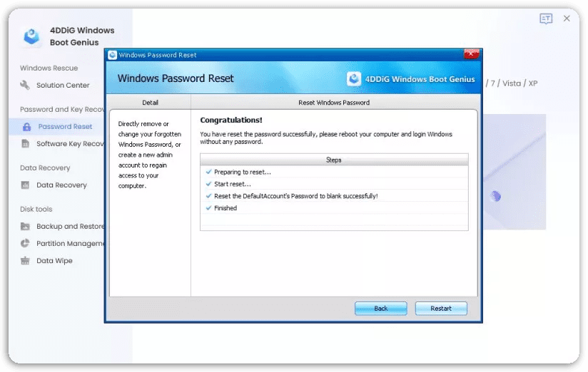Click the Steps list header
This screenshot has width=588, height=372.
(x=334, y=160)
